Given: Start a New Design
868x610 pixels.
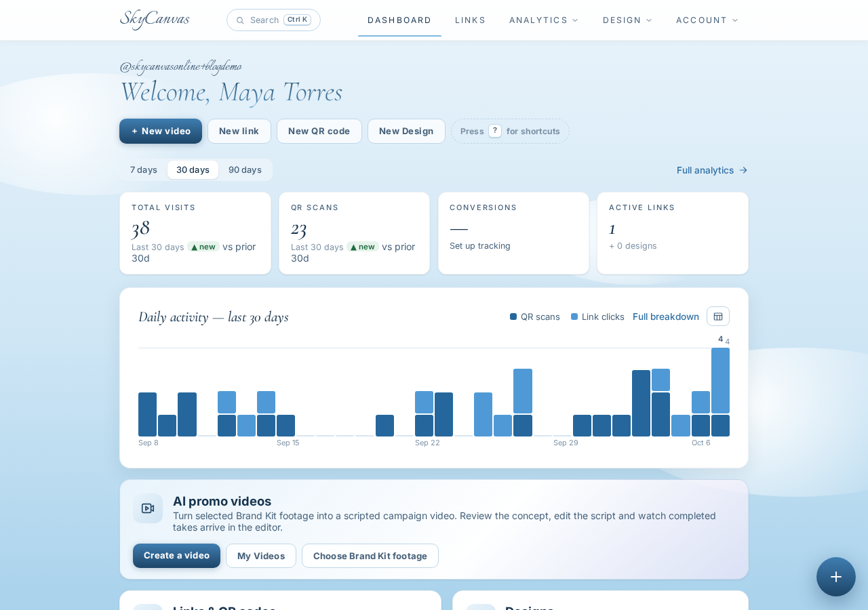Looking at the screenshot, I should (406, 131).
